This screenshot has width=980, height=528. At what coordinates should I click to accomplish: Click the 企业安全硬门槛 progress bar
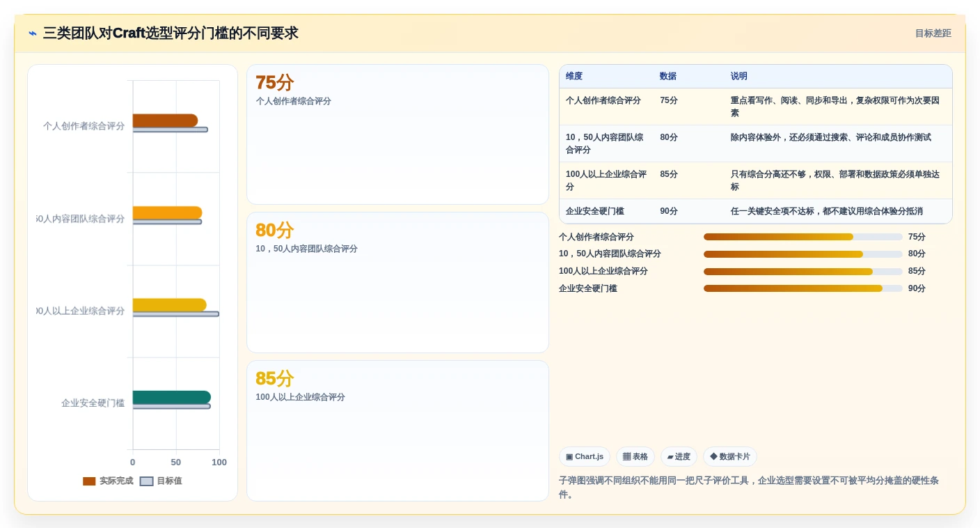pos(803,288)
